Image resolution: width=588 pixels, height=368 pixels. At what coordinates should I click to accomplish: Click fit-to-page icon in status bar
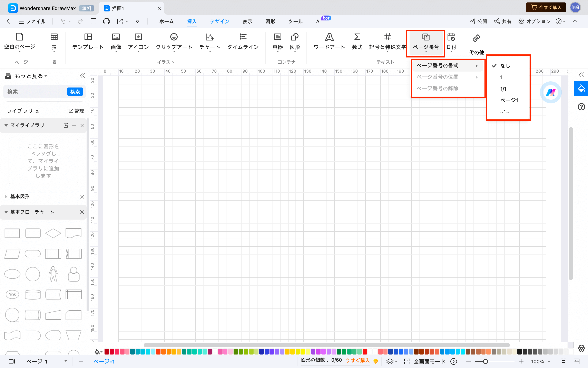563,361
